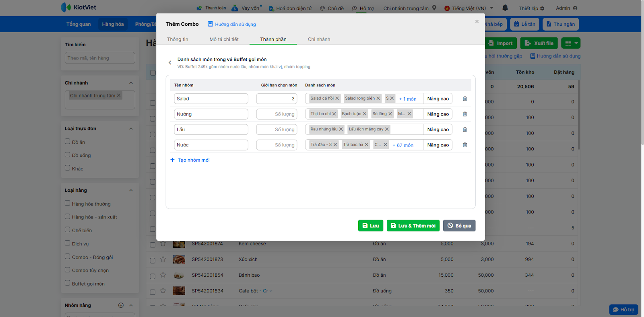This screenshot has height=317, width=644.
Task: Open Hướng dẫn sử dụng in dialog header
Action: [x=232, y=24]
